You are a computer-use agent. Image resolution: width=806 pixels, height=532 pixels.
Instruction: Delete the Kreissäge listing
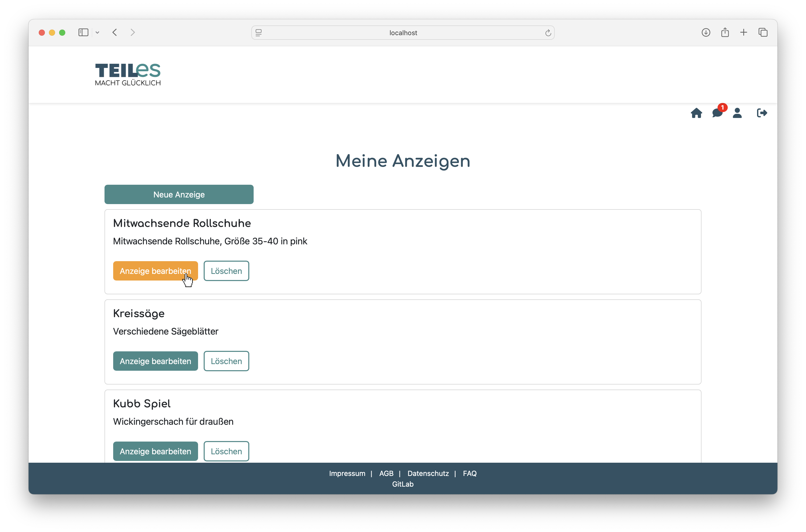(x=226, y=361)
